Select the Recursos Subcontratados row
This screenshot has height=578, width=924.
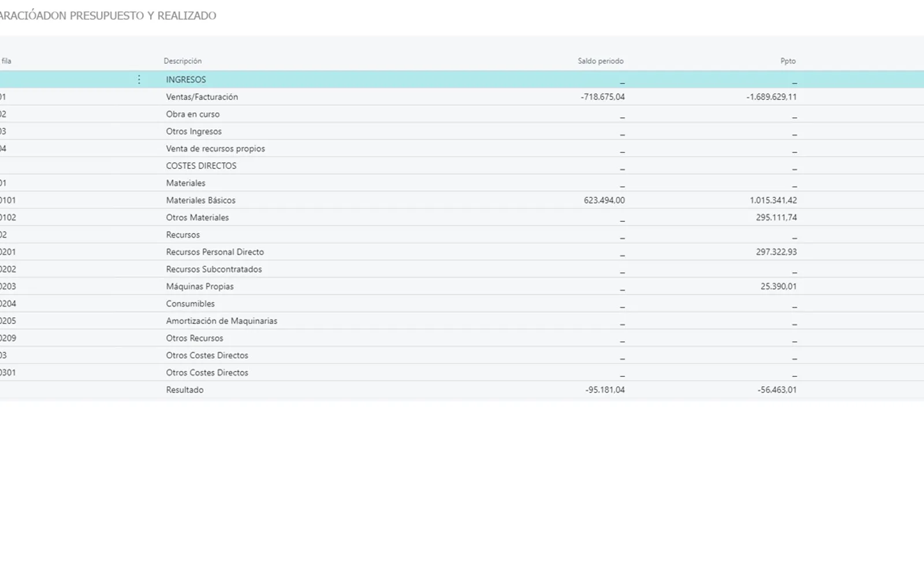point(214,269)
